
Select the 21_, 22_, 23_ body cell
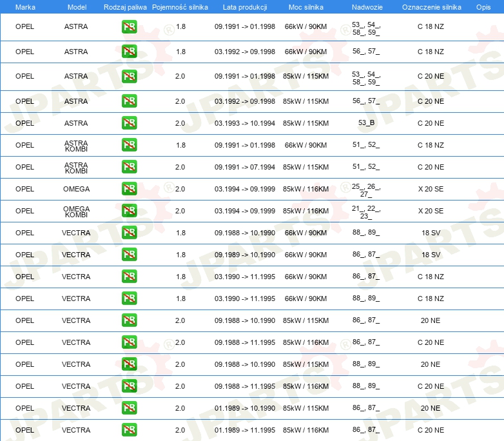coord(366,212)
